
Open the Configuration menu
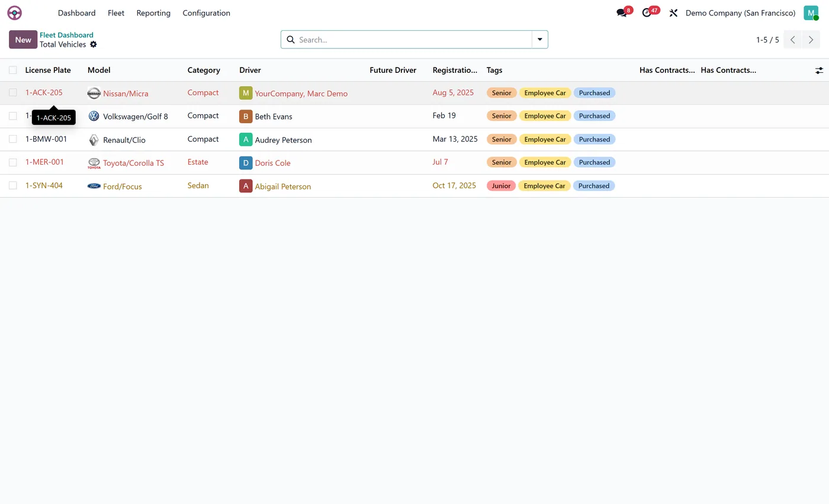click(206, 13)
